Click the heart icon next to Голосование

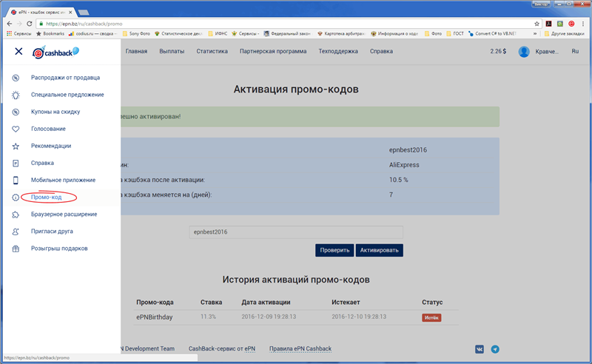coord(16,129)
